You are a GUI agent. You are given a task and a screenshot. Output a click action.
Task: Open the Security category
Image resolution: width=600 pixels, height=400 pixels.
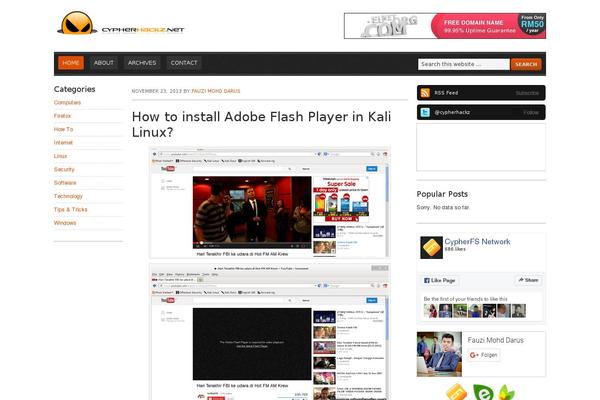tap(64, 170)
